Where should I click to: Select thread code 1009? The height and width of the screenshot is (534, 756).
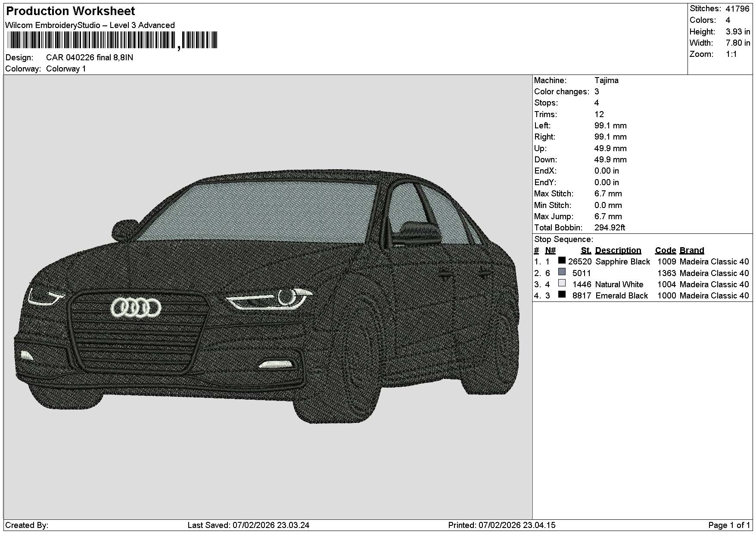[x=666, y=262]
